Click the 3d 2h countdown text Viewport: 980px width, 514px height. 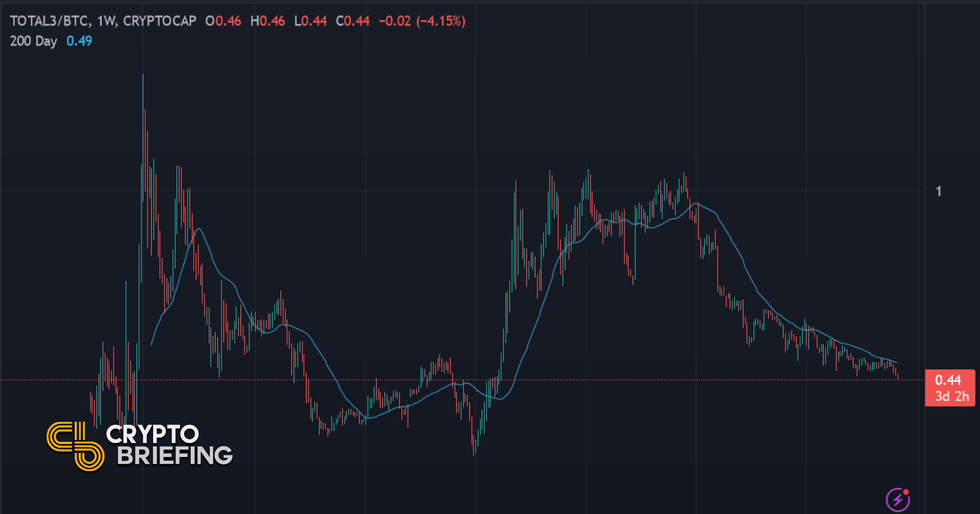[952, 396]
